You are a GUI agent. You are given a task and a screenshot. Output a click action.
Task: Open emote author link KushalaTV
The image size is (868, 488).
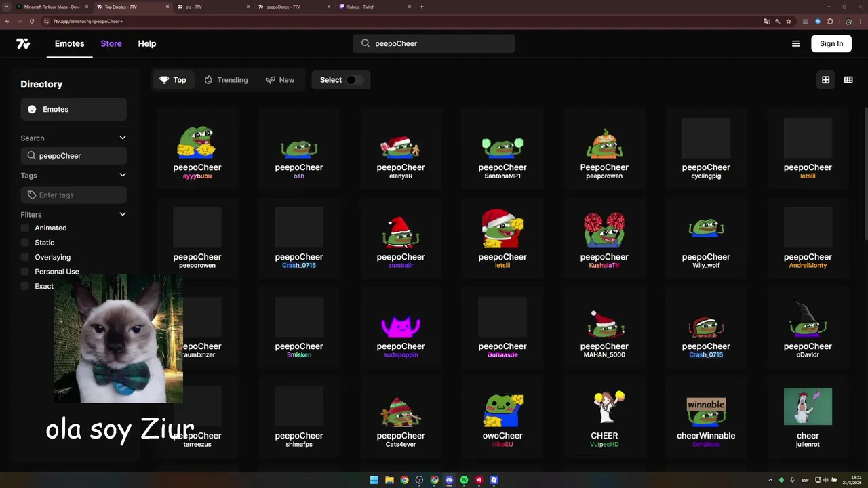[x=604, y=266]
